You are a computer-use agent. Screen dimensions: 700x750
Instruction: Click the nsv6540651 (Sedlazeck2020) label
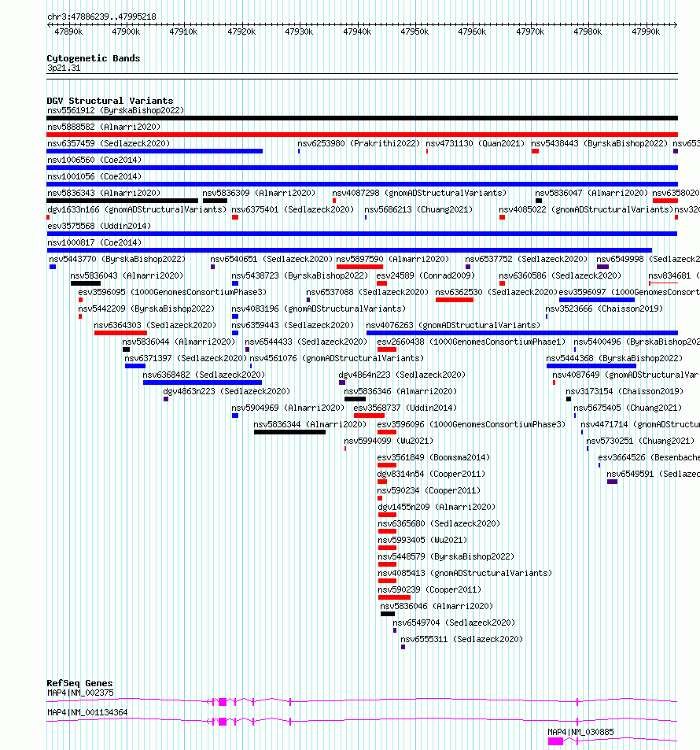click(271, 259)
